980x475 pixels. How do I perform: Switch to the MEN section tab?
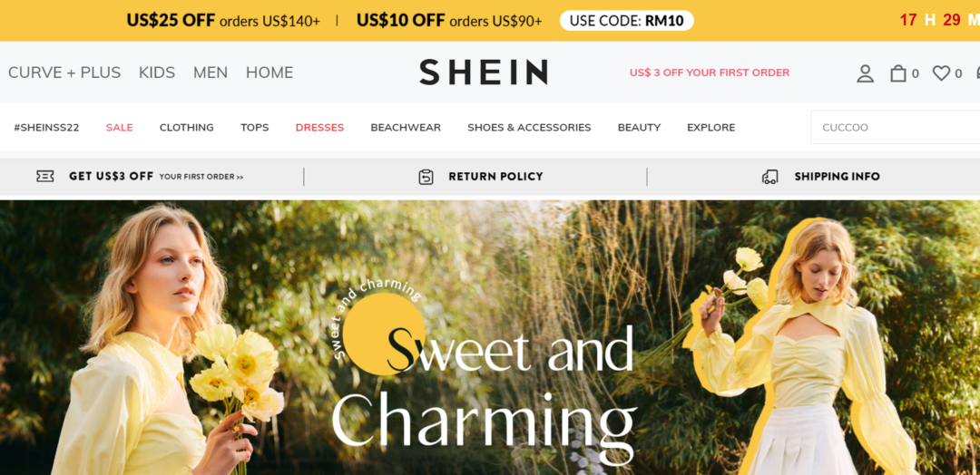point(210,73)
